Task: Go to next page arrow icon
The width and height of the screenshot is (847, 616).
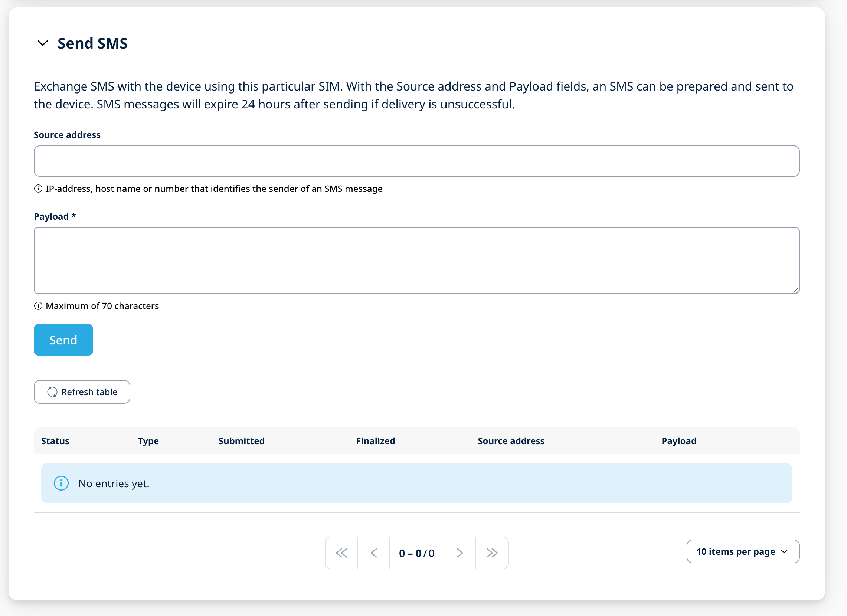Action: (x=460, y=553)
